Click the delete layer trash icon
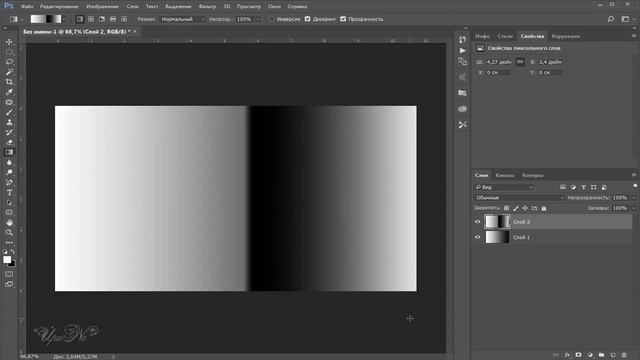This screenshot has height=360, width=640. (624, 355)
